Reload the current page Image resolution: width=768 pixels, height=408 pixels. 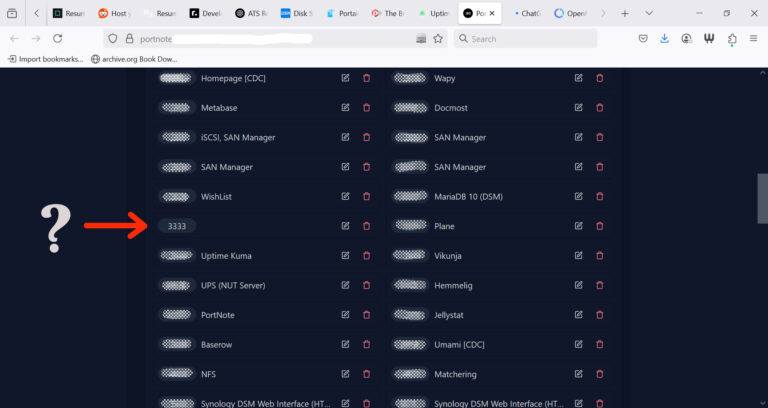[57, 38]
